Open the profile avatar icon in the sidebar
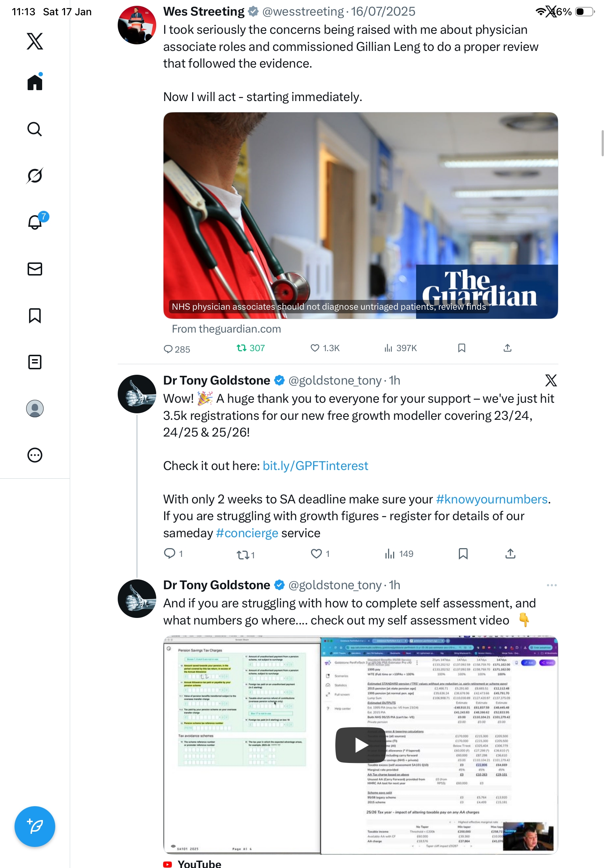The width and height of the screenshot is (606, 868). pos(35,408)
